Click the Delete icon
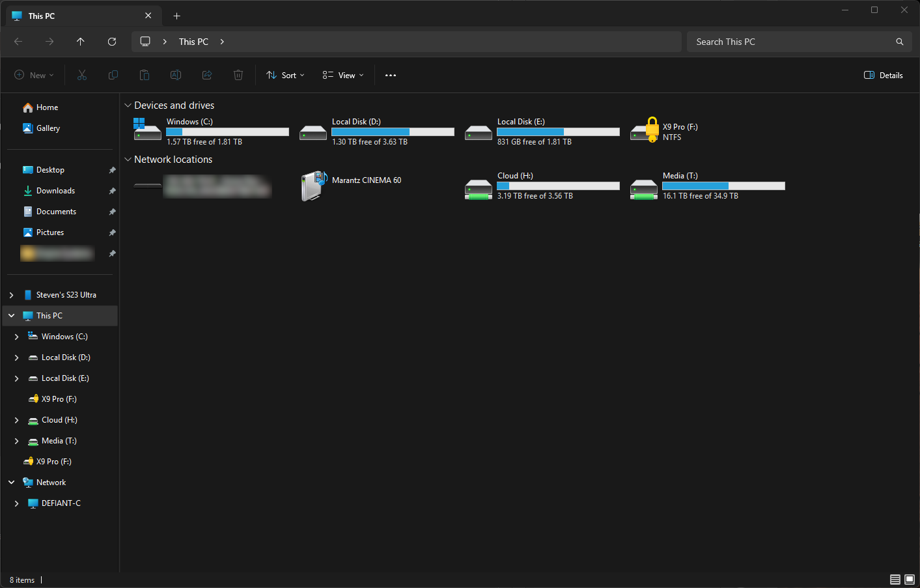Image resolution: width=920 pixels, height=588 pixels. coord(238,75)
